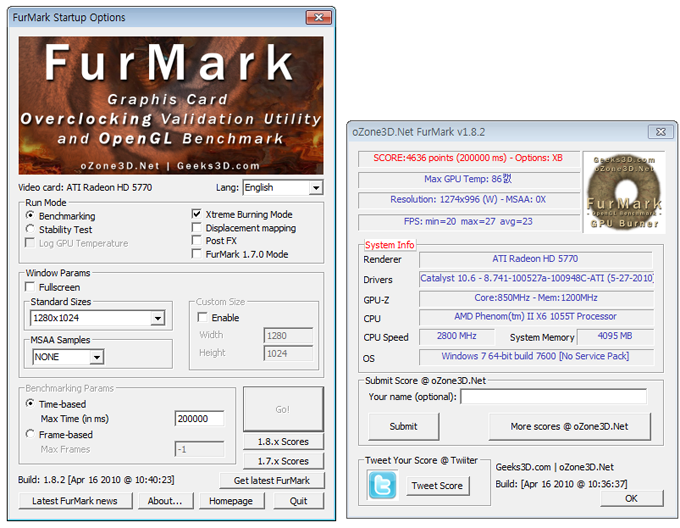Viewport: 680px width, 528px height.
Task: Click the Your name (optional) field
Action: (554, 396)
